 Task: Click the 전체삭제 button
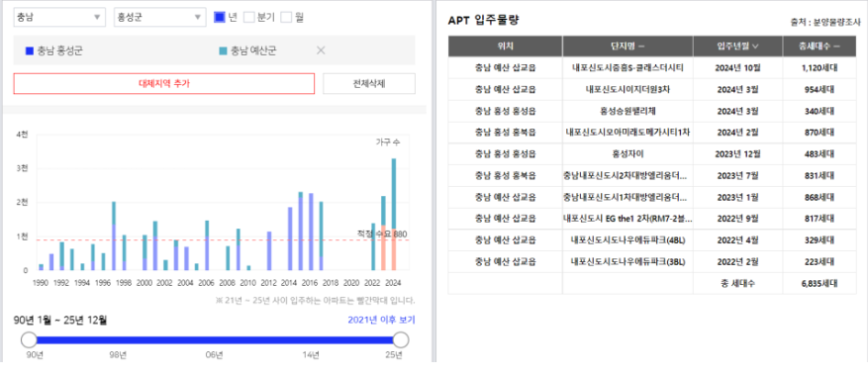(x=369, y=83)
